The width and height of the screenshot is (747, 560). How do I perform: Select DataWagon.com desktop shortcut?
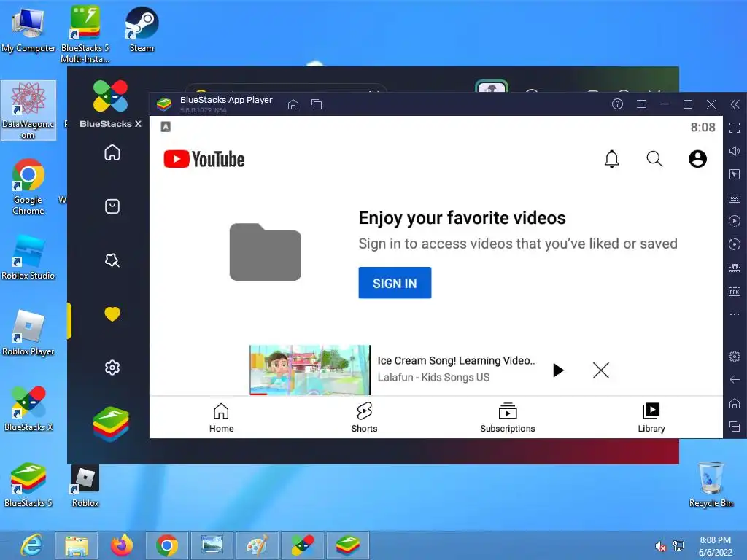[28, 111]
